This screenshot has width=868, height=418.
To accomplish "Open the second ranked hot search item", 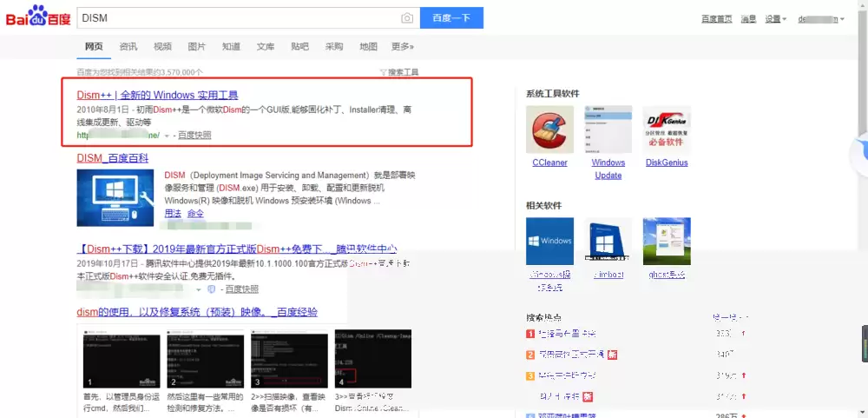I will point(571,355).
